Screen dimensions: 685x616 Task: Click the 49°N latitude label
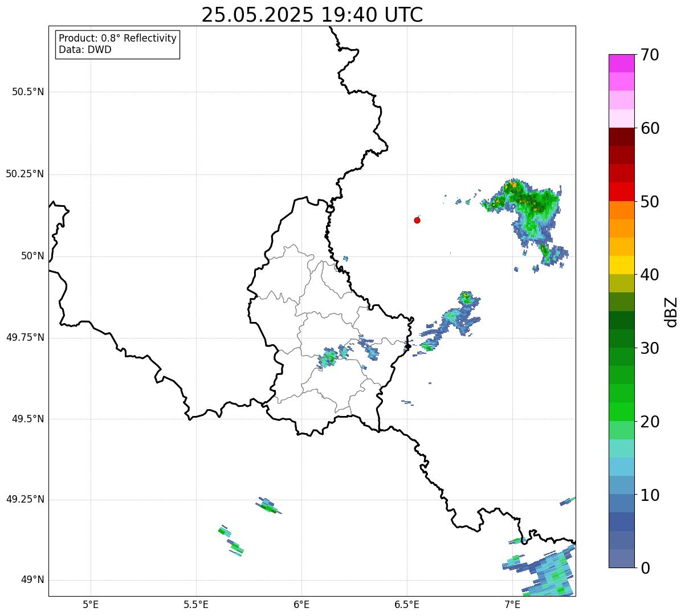coord(32,580)
